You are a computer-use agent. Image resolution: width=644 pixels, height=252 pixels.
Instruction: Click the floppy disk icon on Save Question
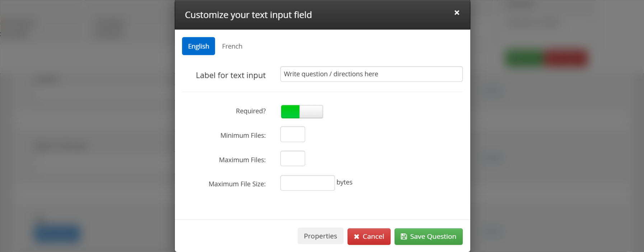[x=404, y=237]
